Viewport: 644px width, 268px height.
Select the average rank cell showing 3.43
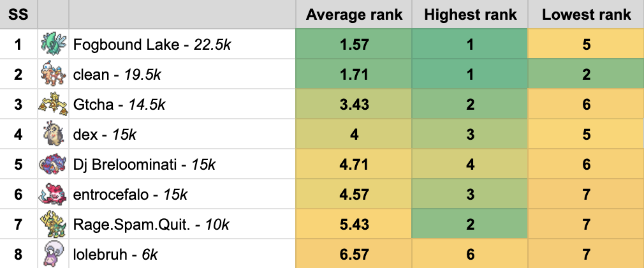354,104
